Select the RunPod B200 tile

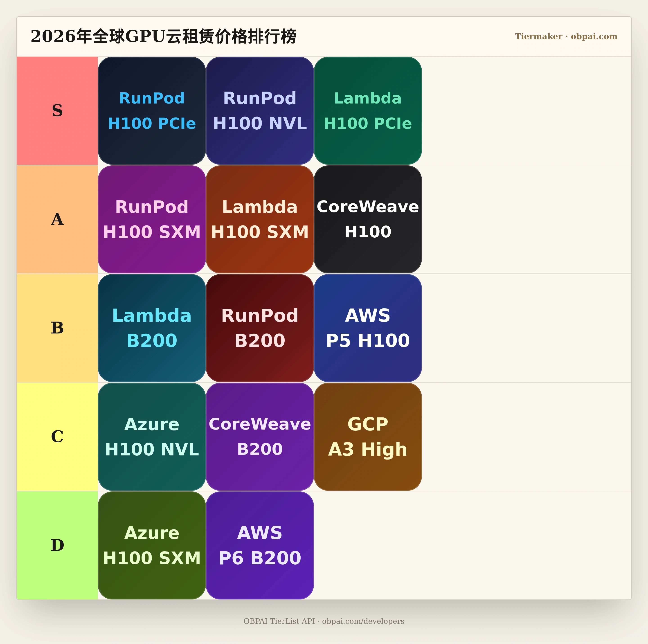click(x=260, y=328)
